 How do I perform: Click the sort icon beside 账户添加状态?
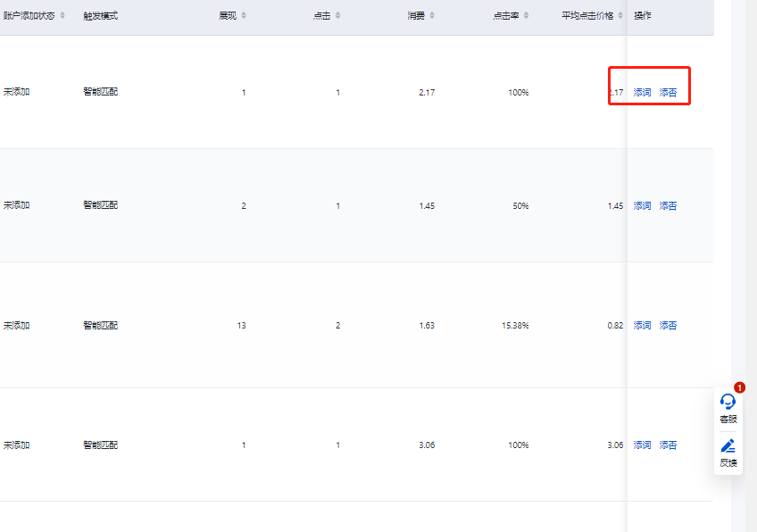(x=62, y=16)
